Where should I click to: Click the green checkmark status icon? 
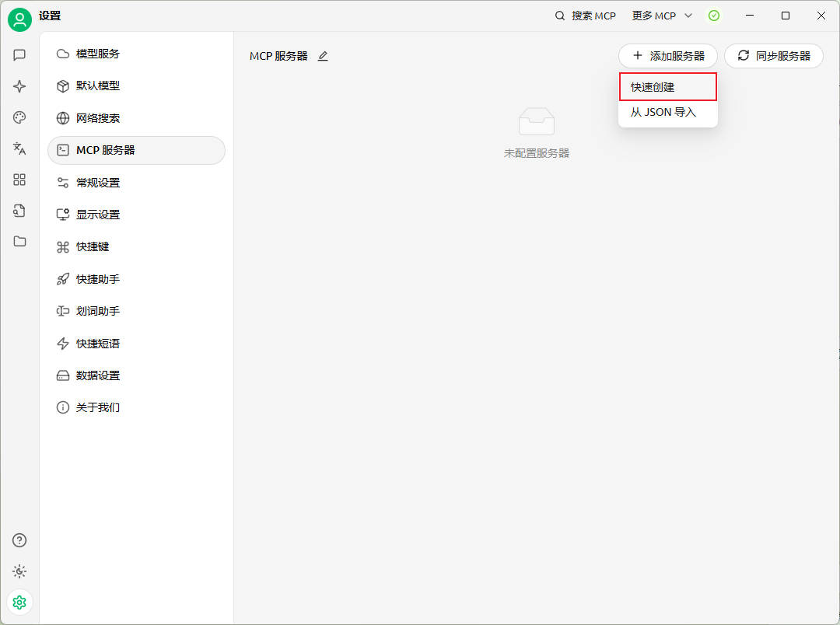pyautogui.click(x=713, y=16)
